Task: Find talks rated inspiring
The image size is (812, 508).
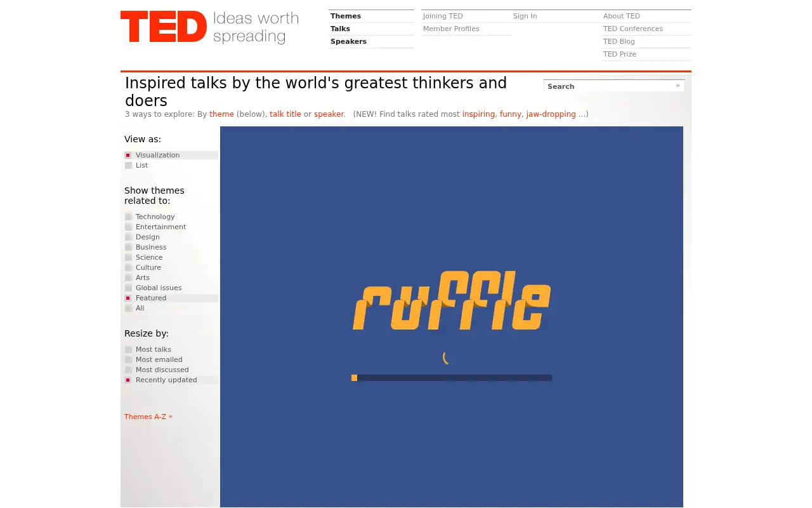Action: [x=478, y=114]
